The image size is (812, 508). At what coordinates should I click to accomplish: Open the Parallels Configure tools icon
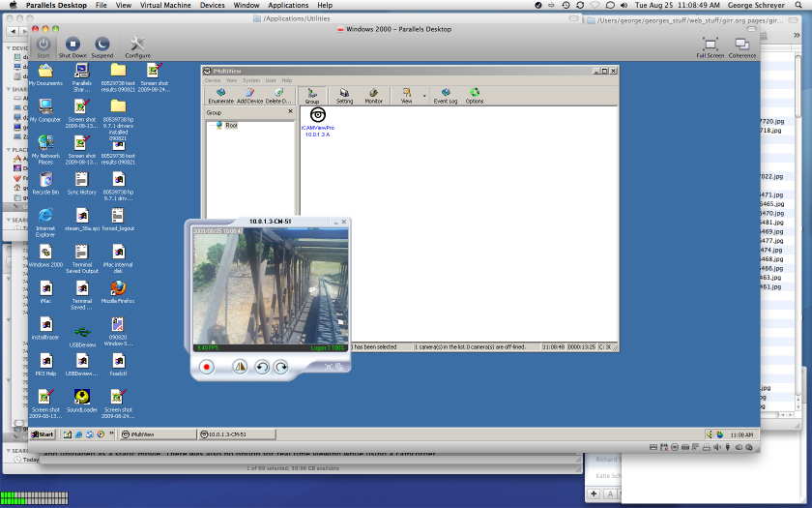coord(137,47)
